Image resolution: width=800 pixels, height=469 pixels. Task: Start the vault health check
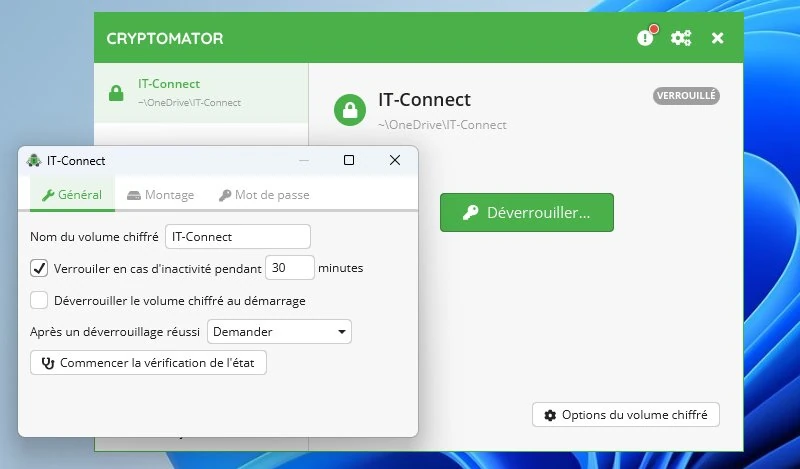tap(149, 362)
